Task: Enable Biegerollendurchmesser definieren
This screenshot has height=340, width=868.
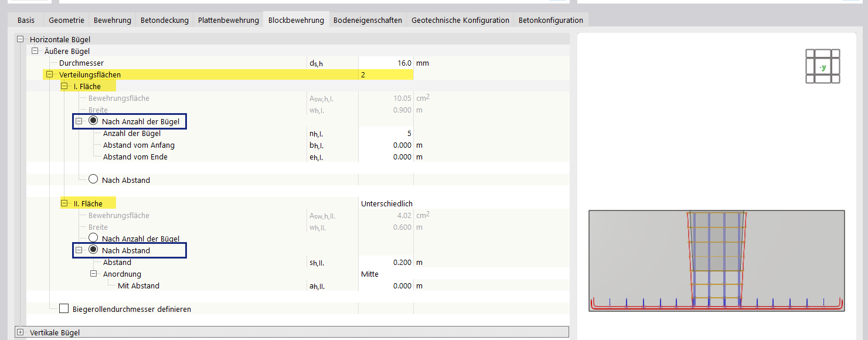Action: [x=64, y=308]
